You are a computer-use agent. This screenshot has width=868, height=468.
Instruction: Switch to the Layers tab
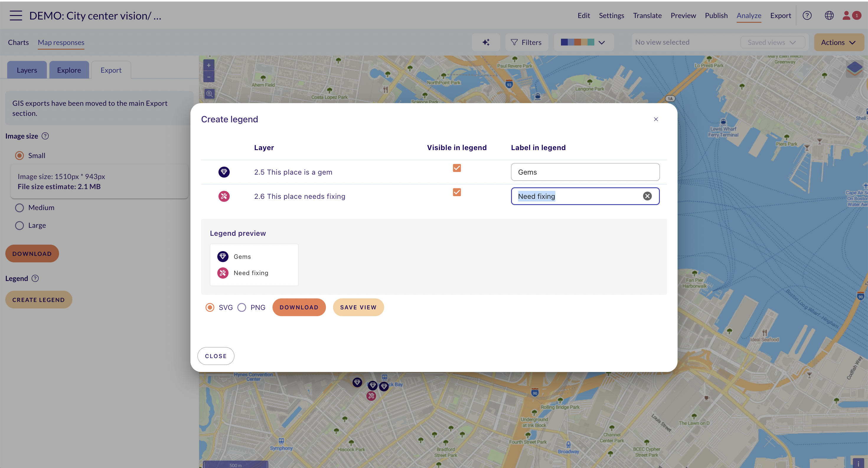pos(27,70)
